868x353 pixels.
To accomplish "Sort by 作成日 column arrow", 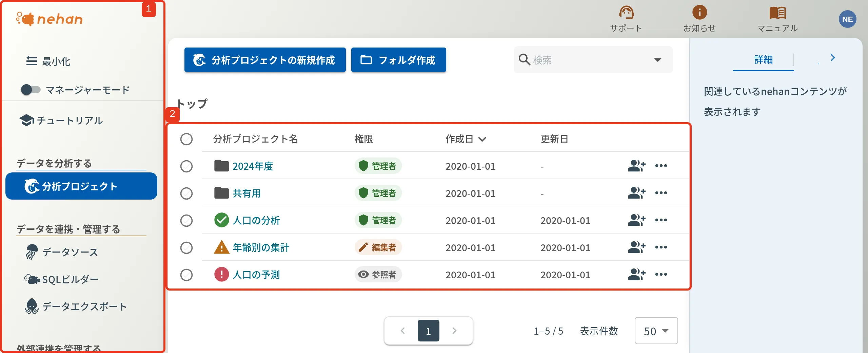I will 482,139.
